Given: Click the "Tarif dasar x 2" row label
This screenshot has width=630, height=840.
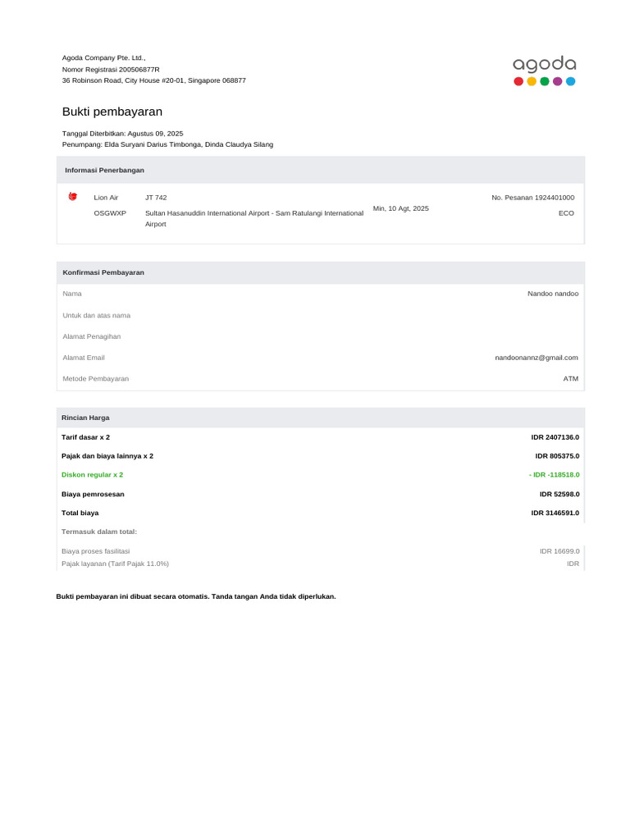Looking at the screenshot, I should pyautogui.click(x=85, y=437).
